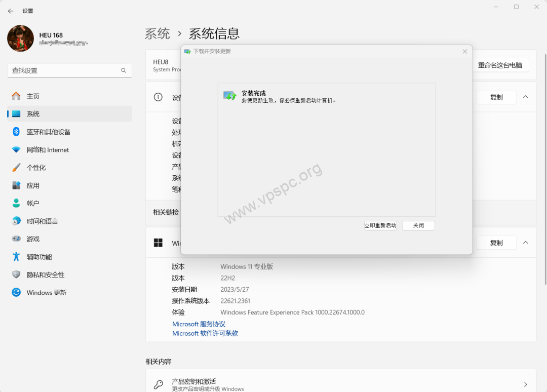Image resolution: width=547 pixels, height=392 pixels.
Task: Click the HEU 168 account name
Action: tap(51, 35)
